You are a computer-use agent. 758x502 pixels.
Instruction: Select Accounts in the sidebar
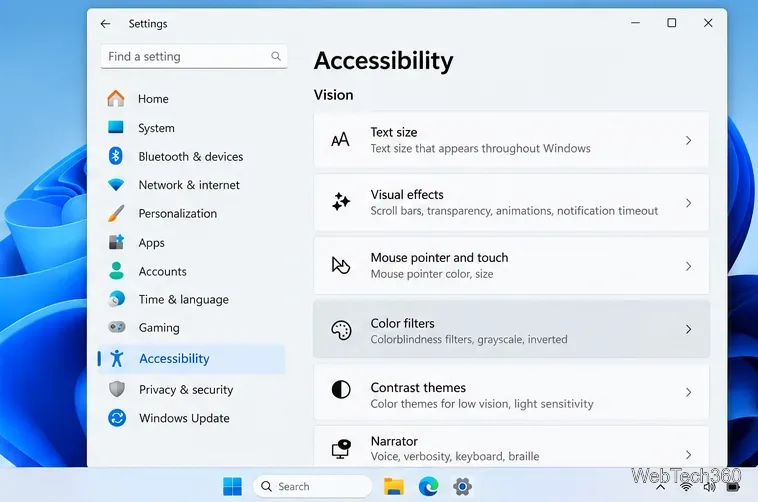pyautogui.click(x=162, y=271)
